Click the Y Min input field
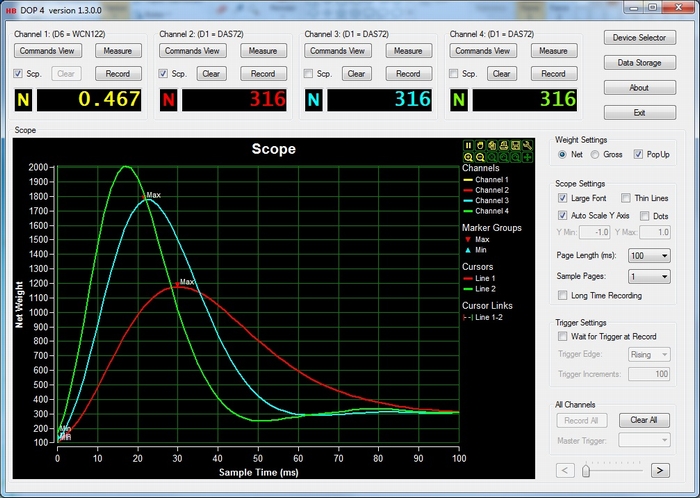The image size is (700, 498). point(595,232)
